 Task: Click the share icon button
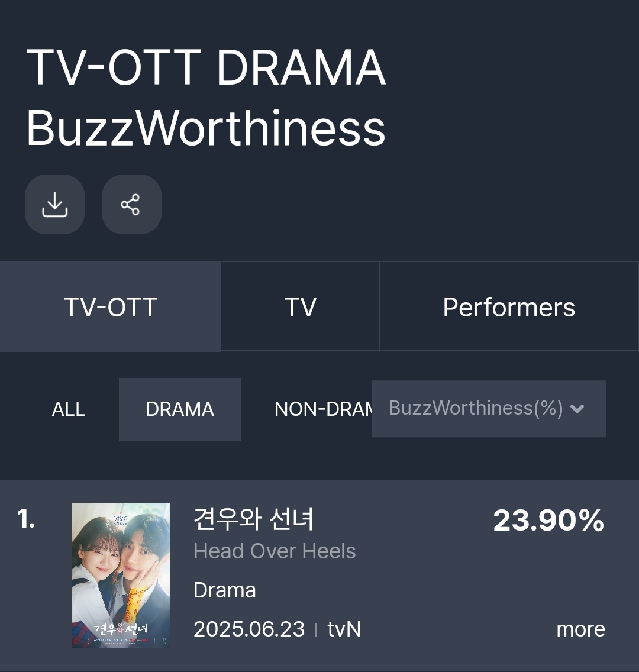(131, 205)
